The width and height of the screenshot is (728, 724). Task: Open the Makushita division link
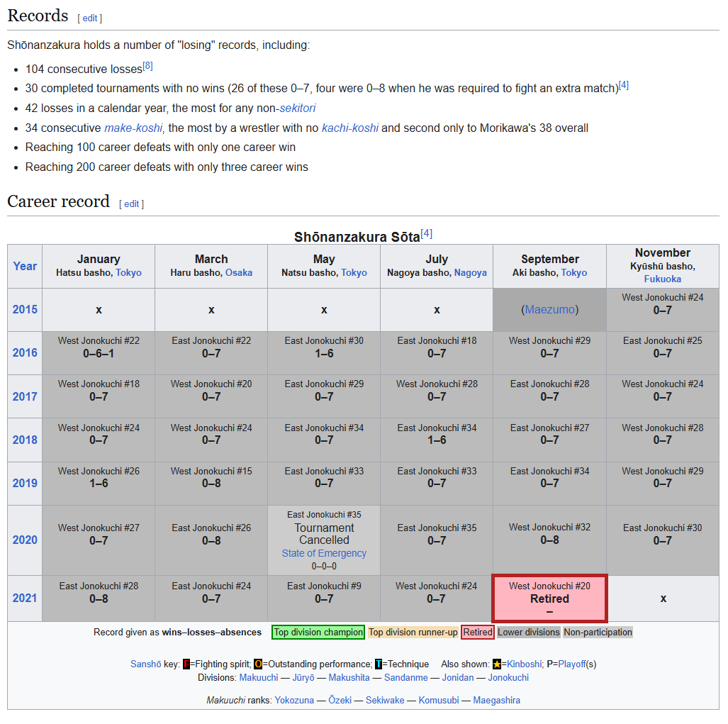[x=349, y=678]
